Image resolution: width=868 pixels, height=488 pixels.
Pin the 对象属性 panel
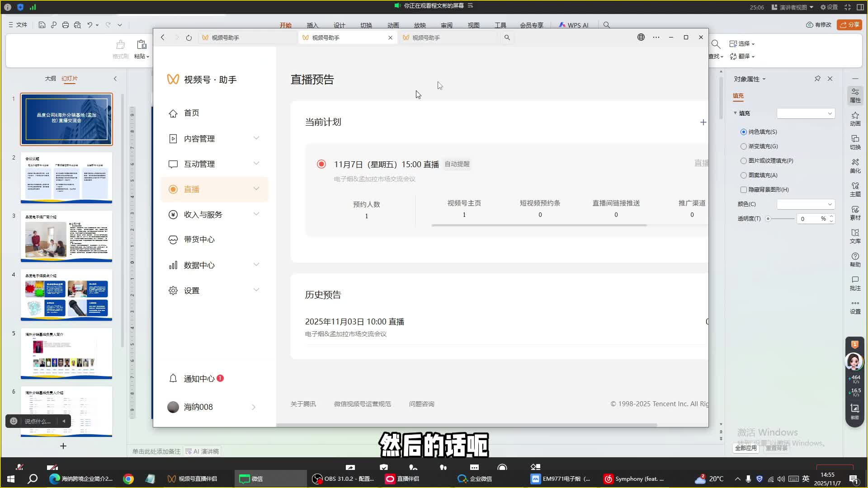[x=817, y=79]
